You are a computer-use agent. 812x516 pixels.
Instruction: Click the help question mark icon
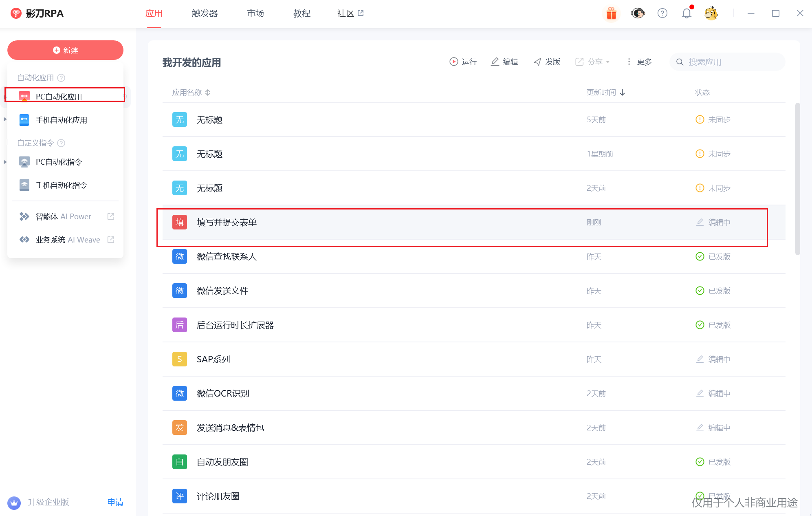[x=662, y=13]
